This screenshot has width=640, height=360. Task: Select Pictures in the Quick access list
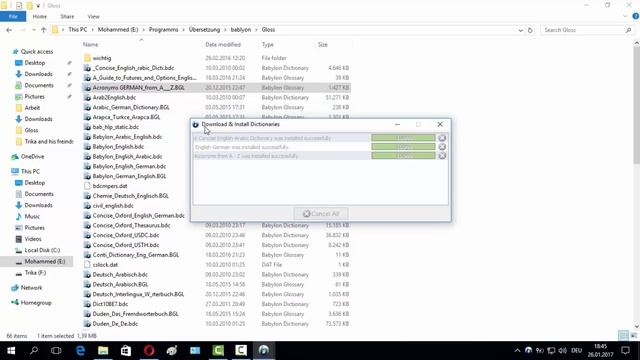[x=34, y=97]
